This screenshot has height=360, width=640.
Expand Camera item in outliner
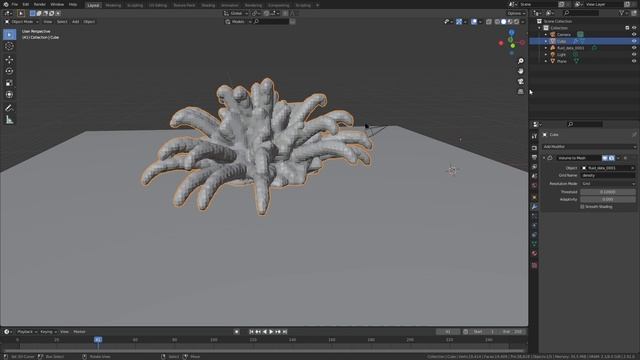tap(546, 35)
